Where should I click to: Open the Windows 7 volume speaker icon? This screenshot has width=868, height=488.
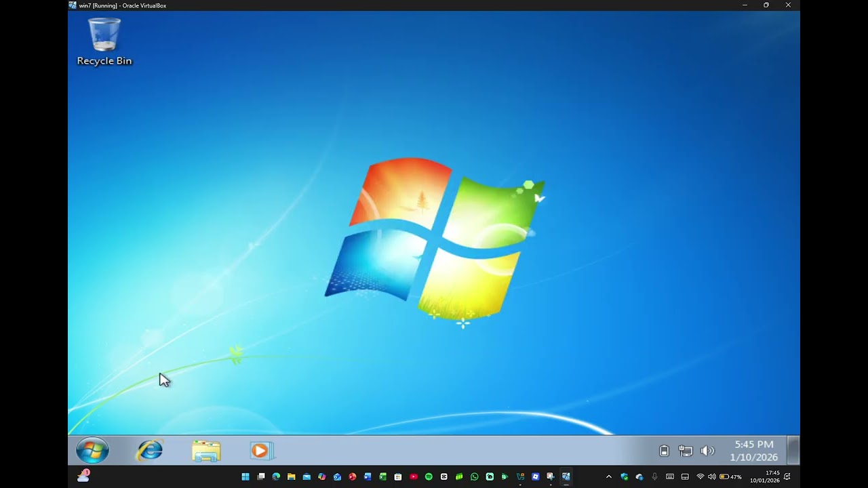coord(707,451)
